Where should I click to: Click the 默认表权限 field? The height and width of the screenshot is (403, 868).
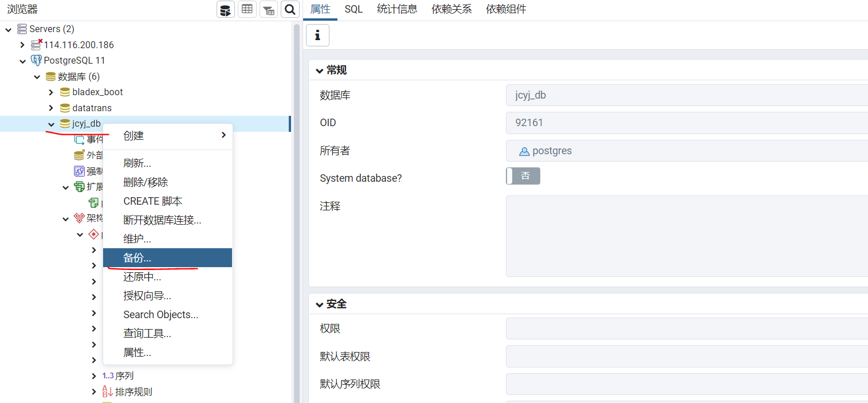coord(687,357)
